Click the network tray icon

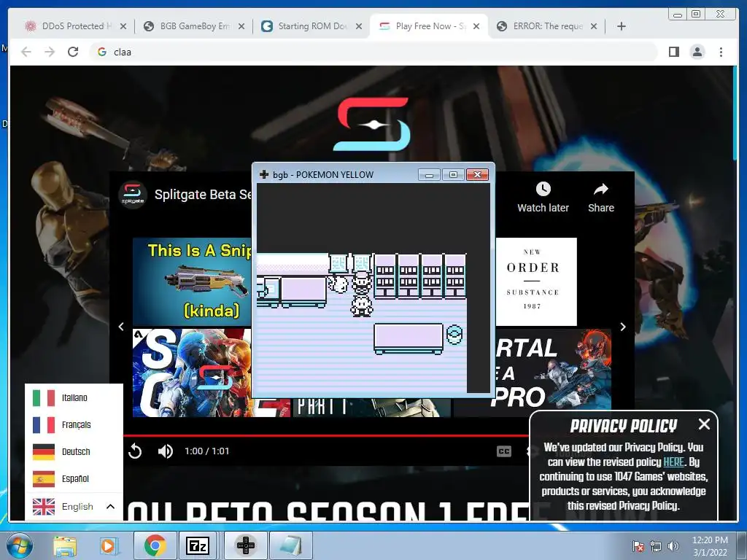[656, 546]
